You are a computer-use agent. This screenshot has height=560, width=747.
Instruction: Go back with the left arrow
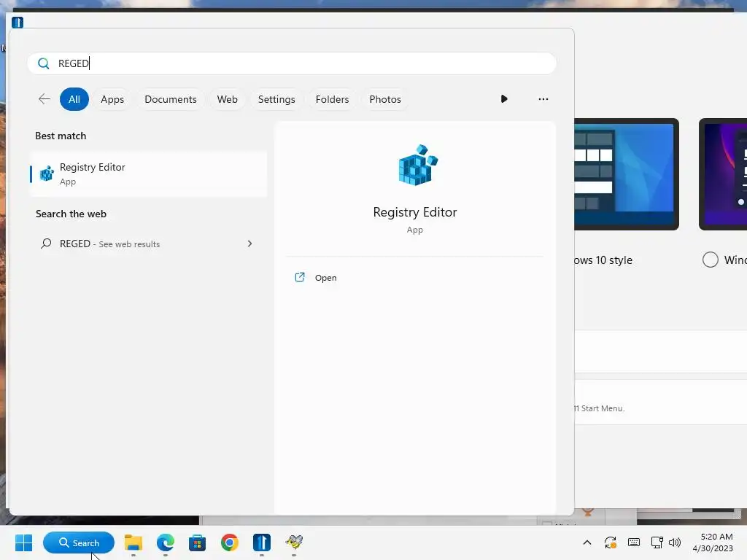coord(44,99)
